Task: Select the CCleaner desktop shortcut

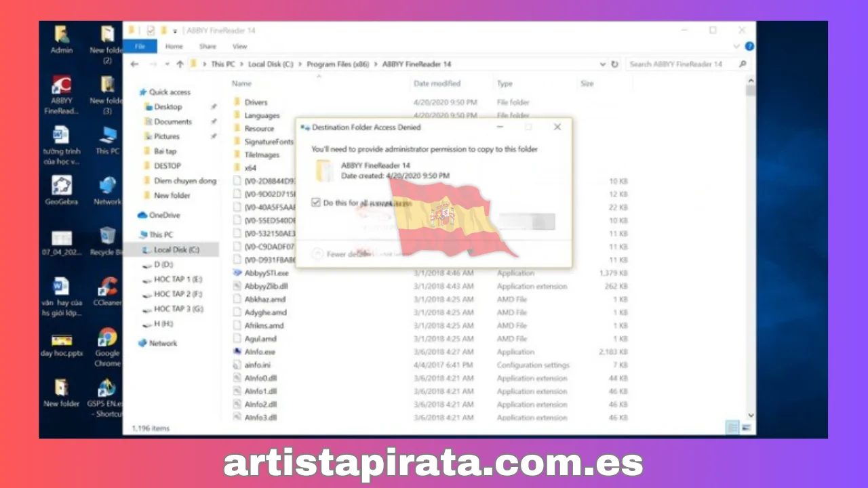Action: coord(107,291)
